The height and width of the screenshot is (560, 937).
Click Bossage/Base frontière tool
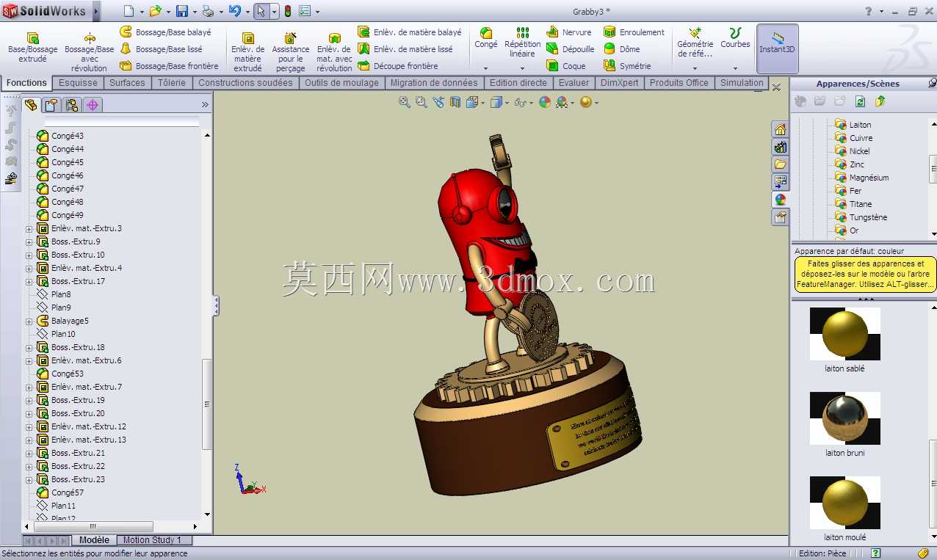pos(169,66)
